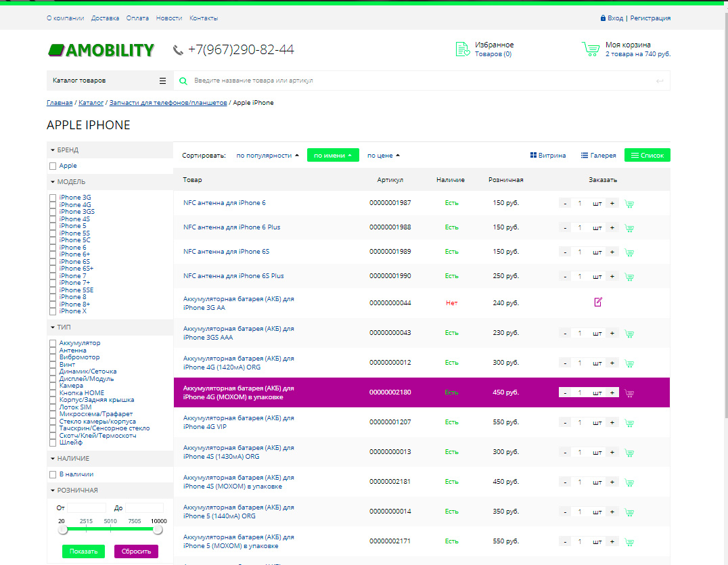Check the Шлейф type filter
The width and height of the screenshot is (728, 565).
[x=53, y=443]
